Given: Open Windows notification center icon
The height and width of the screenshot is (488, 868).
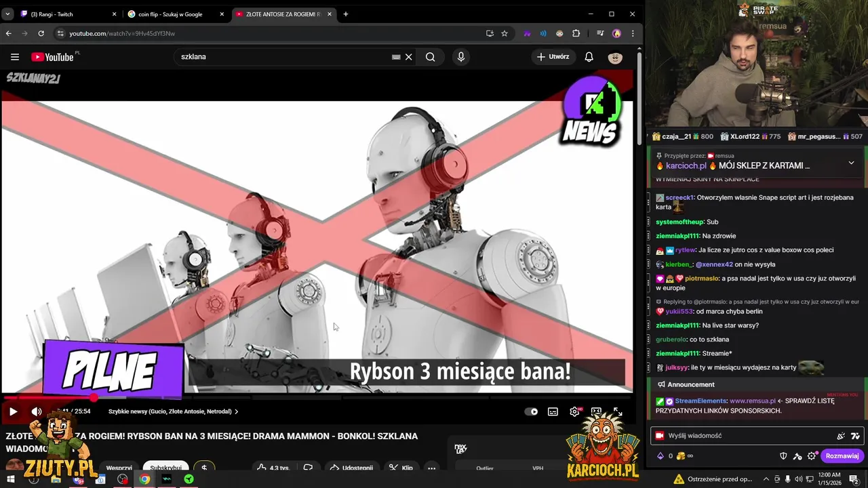Looking at the screenshot, I should pyautogui.click(x=854, y=479).
